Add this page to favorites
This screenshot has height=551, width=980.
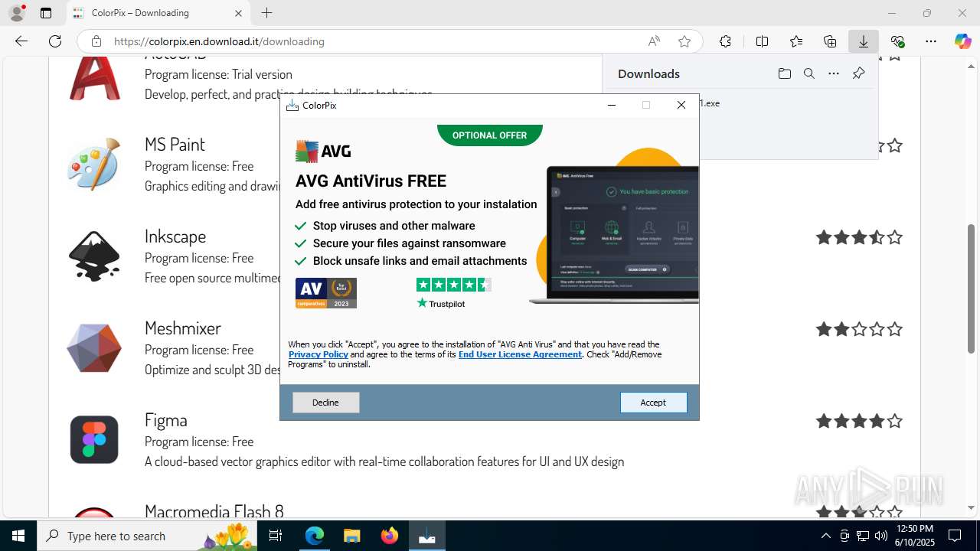(x=684, y=41)
